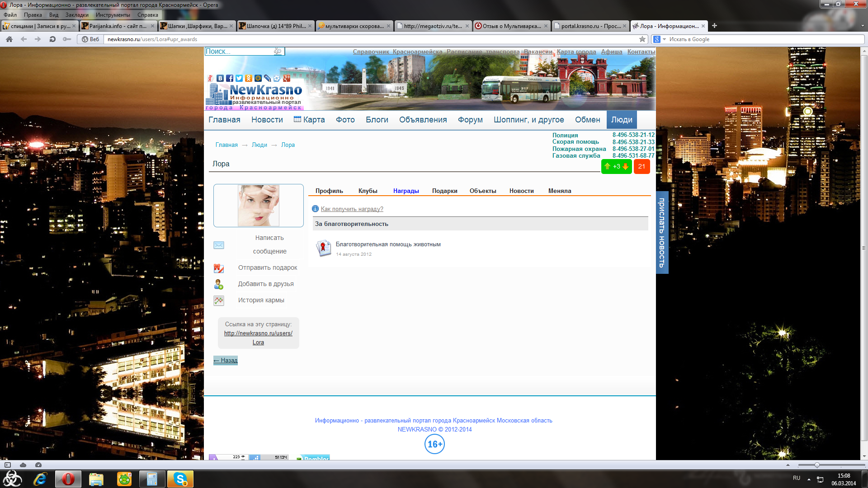Switch to the Подарки tab
The height and width of the screenshot is (488, 868).
(444, 191)
